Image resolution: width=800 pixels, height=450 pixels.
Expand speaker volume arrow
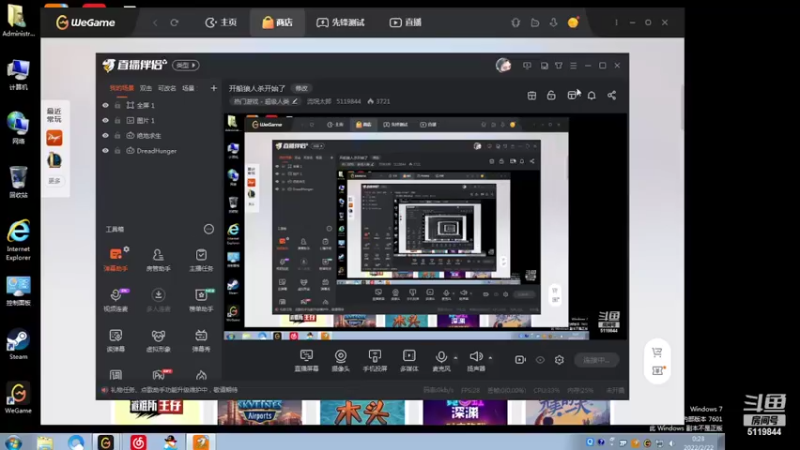(x=490, y=358)
